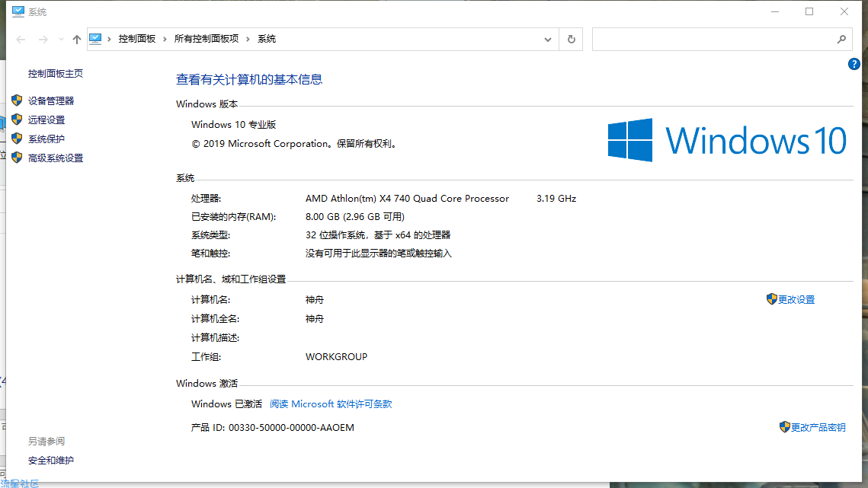The height and width of the screenshot is (488, 868).
Task: Click shield icon beside 远程设置
Action: [18, 120]
